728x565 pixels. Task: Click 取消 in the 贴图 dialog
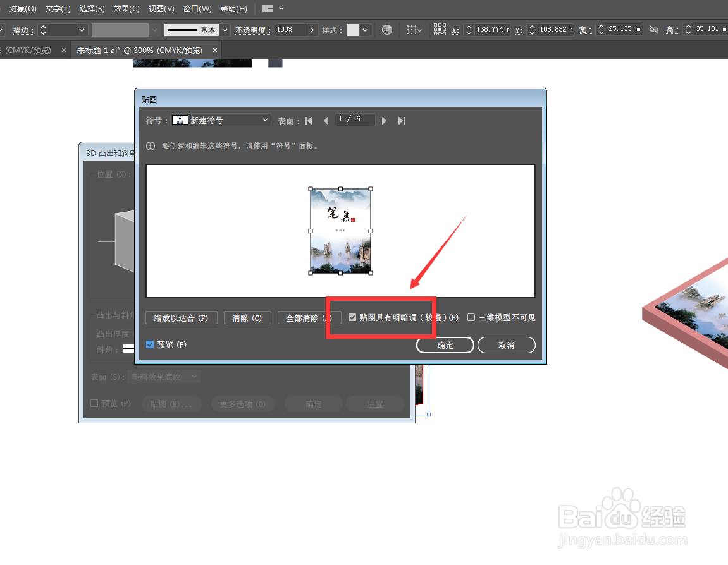pos(506,345)
